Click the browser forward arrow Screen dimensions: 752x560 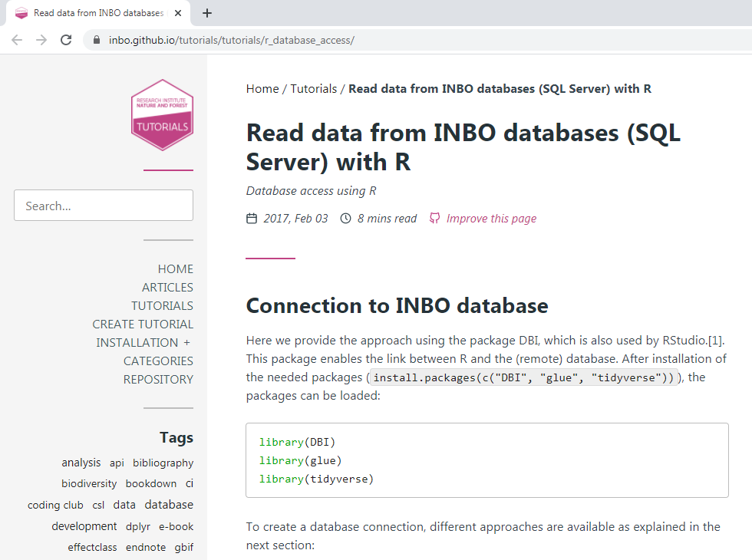41,40
